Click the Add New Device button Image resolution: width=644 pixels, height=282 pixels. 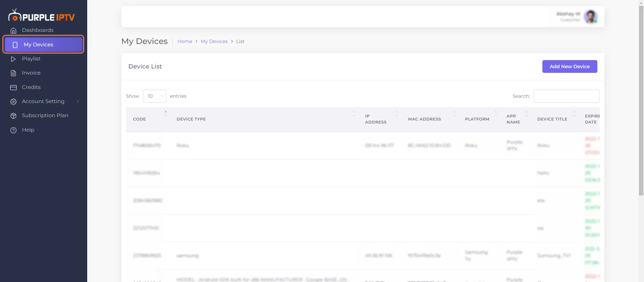pyautogui.click(x=570, y=66)
